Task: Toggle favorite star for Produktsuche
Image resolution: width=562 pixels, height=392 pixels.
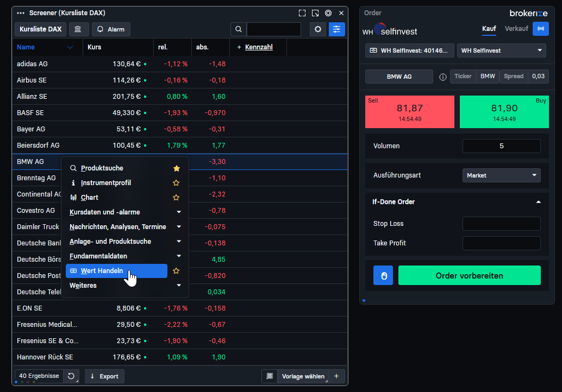Action: pyautogui.click(x=176, y=168)
